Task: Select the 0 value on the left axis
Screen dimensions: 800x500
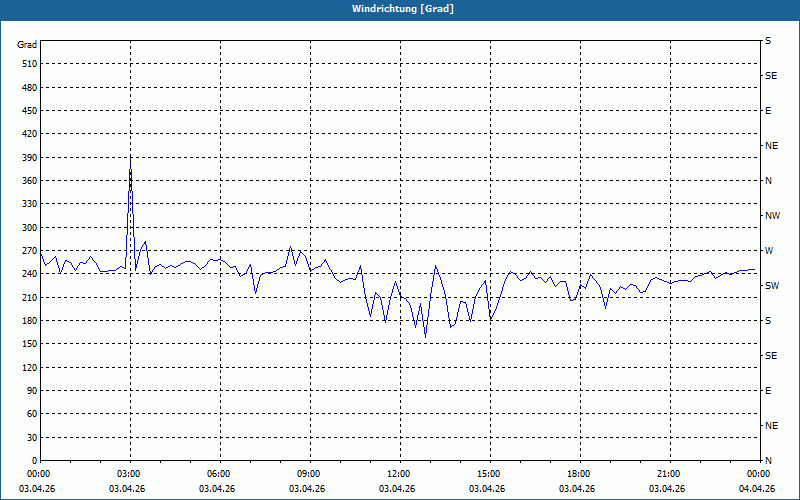Action: click(x=35, y=461)
